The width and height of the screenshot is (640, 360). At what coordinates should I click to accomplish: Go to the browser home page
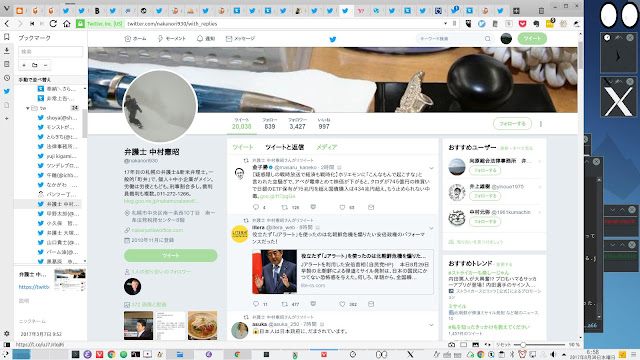click(67, 24)
